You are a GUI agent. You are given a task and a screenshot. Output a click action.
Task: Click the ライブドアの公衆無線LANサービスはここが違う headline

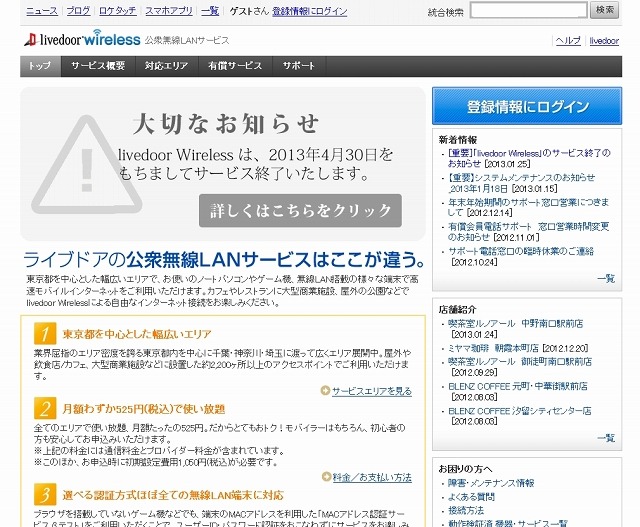[x=224, y=259]
